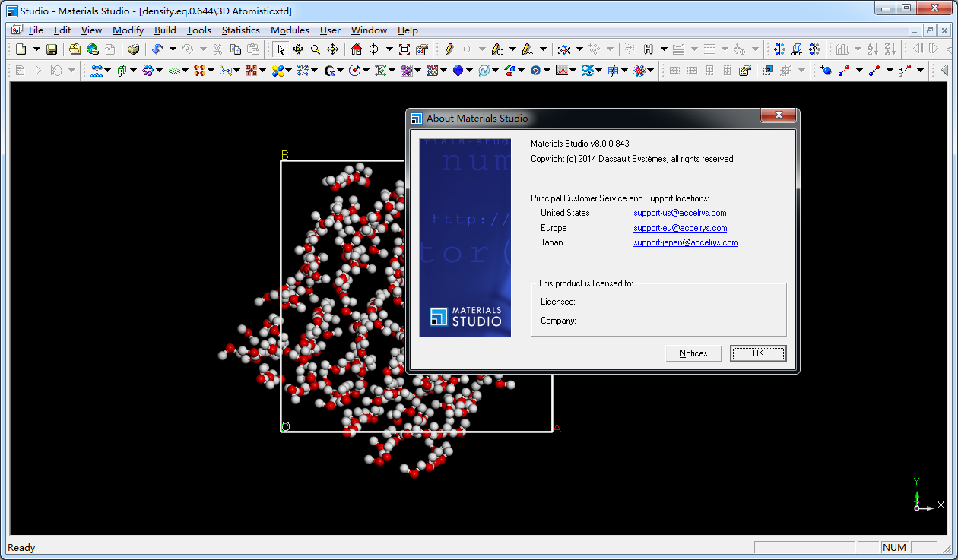Click the support-eu@accelrys.com link
The height and width of the screenshot is (560, 958).
pos(680,228)
